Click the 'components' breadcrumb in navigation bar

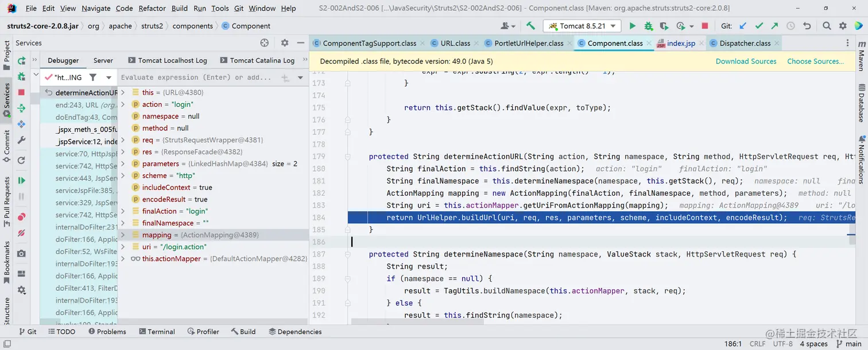(192, 26)
